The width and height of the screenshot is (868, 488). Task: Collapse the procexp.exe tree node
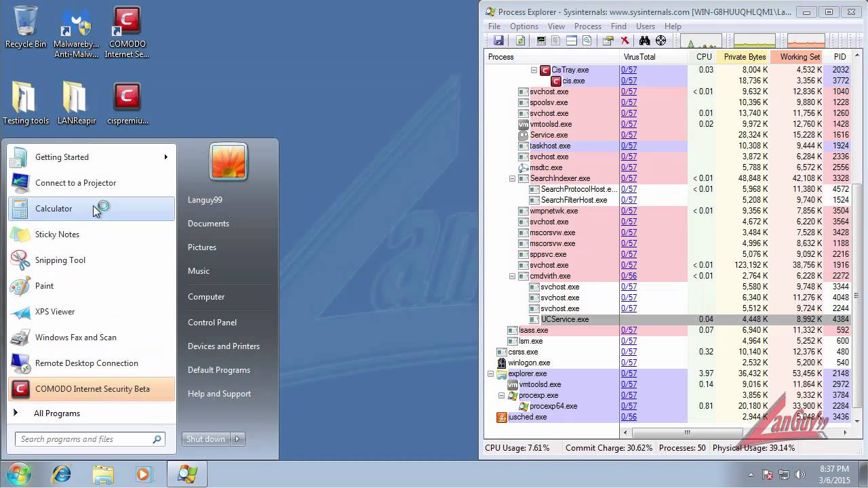(x=501, y=395)
